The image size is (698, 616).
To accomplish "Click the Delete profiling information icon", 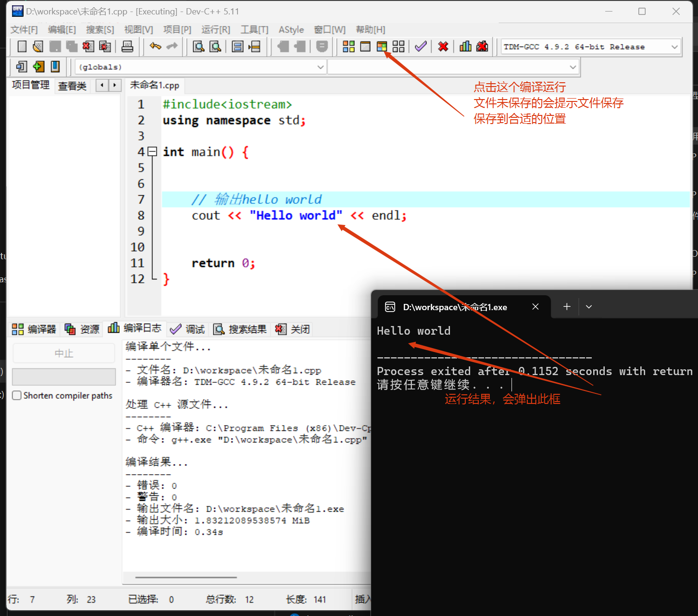I will 482,46.
